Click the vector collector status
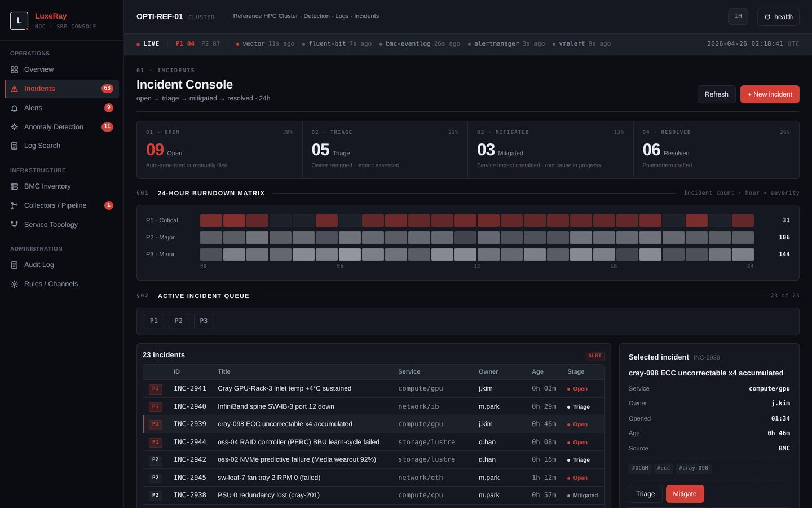The width and height of the screenshot is (812, 508). pyautogui.click(x=265, y=44)
